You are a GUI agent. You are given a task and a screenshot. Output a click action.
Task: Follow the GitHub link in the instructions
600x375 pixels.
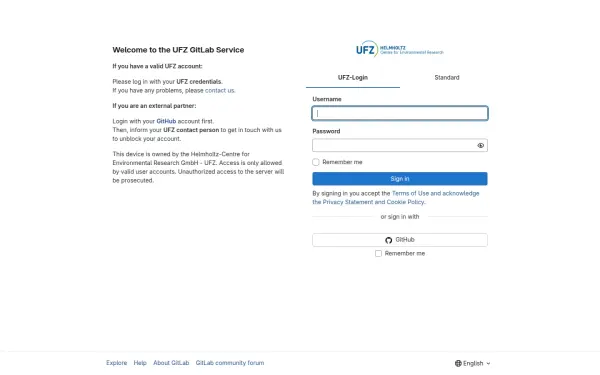pyautogui.click(x=166, y=121)
